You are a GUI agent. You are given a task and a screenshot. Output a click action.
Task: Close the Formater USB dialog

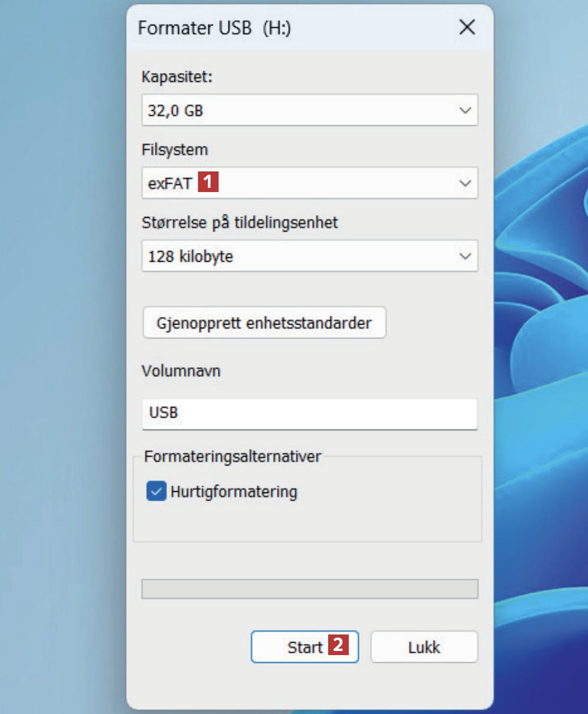467,28
